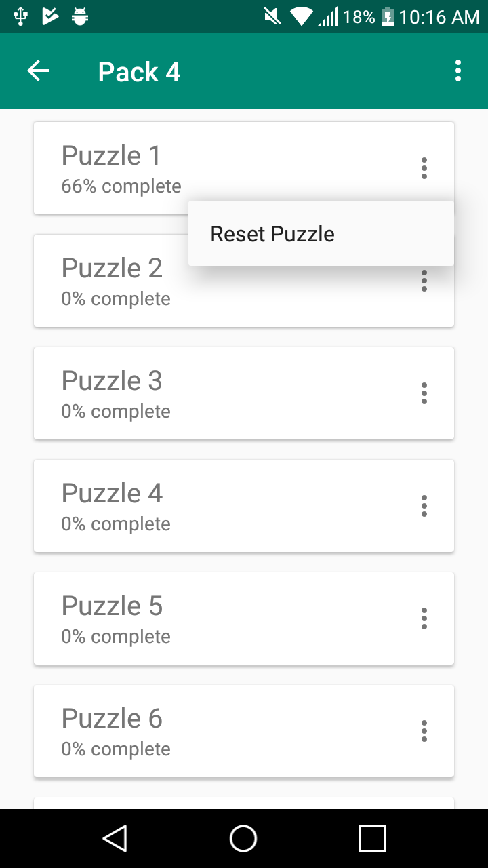Image resolution: width=488 pixels, height=868 pixels.
Task: Tap the muted notification icon
Action: pos(272,16)
